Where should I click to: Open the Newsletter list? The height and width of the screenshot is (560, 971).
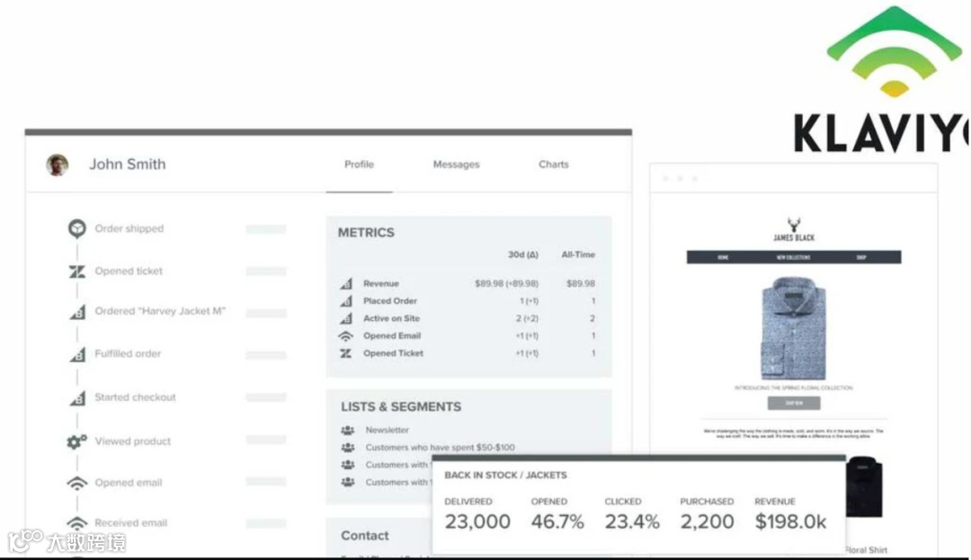coord(387,430)
